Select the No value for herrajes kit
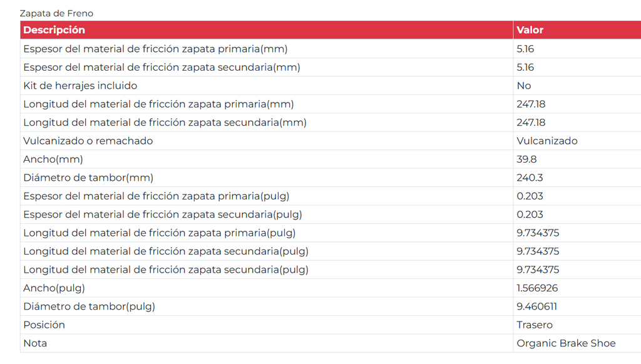The image size is (641, 364). (524, 86)
